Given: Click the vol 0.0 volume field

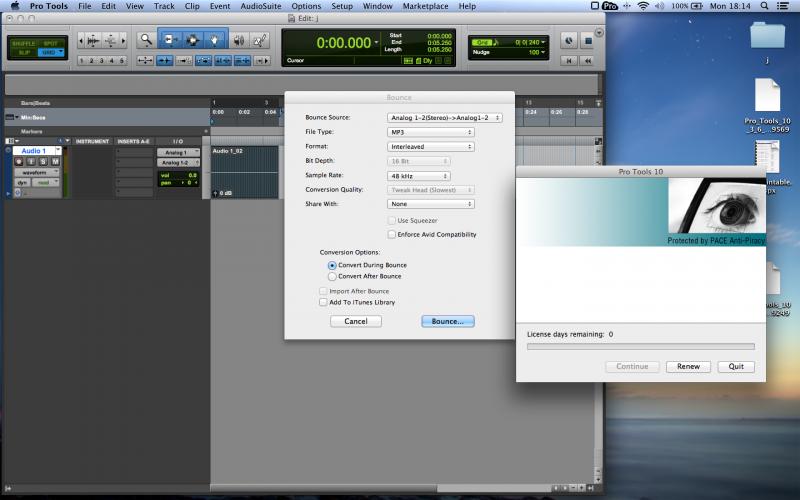Looking at the screenshot, I should click(x=178, y=175).
